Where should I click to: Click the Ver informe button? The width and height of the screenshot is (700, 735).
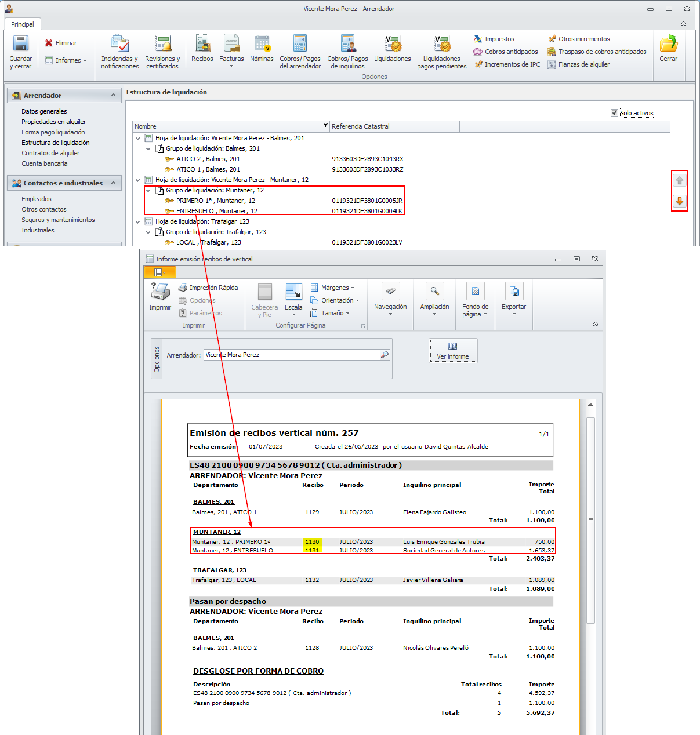tap(453, 351)
